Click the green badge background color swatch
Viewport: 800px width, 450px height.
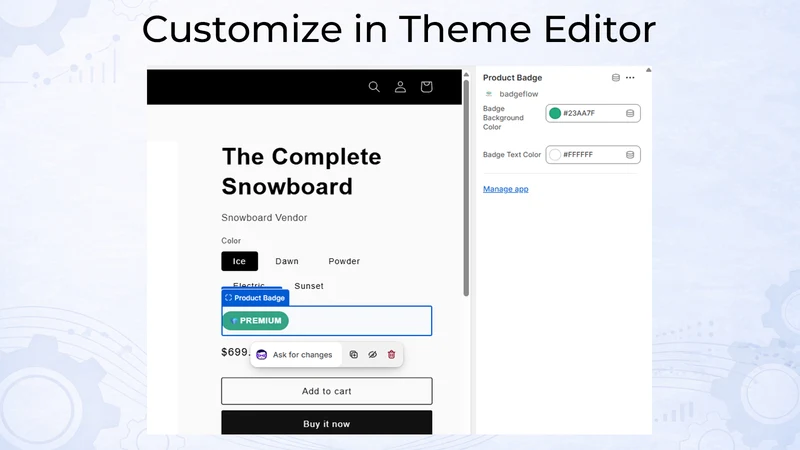point(555,113)
